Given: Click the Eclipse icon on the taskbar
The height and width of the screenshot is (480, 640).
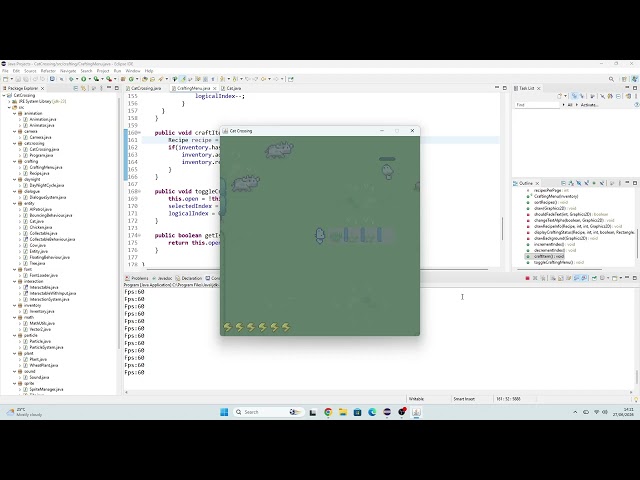Looking at the screenshot, I should 387,412.
